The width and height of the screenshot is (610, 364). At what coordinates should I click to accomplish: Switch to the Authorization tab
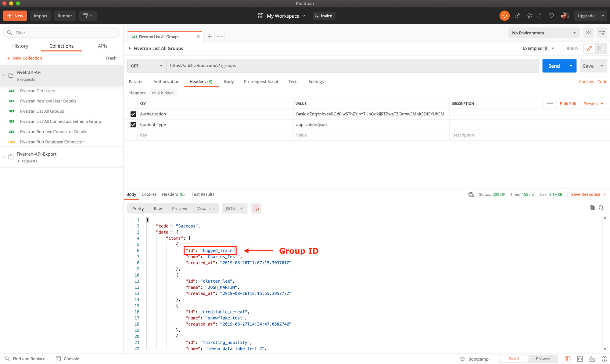click(166, 82)
